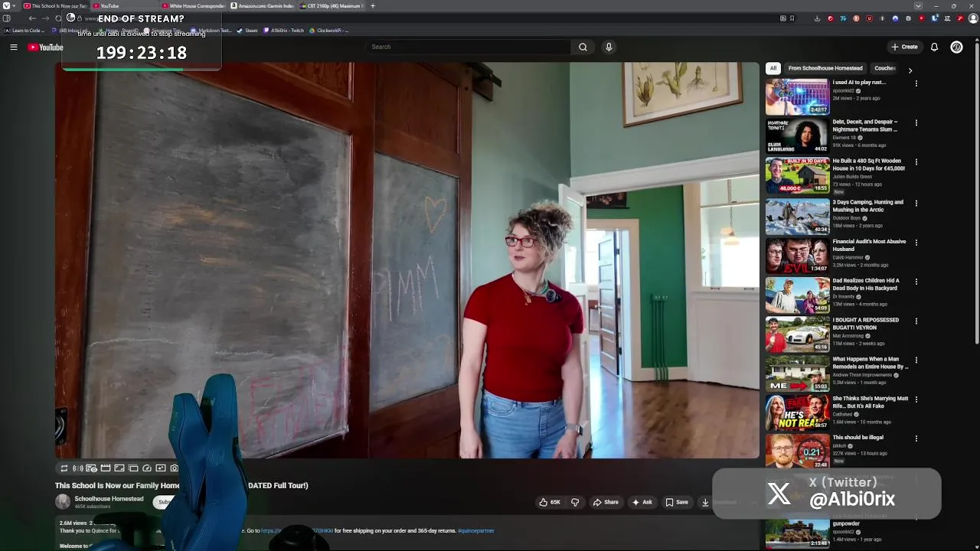Screen dimensions: 980x551
Task: Open 'I BOUGHT A REPOSSESSED BUGATTI VEYRON' title
Action: (866, 324)
